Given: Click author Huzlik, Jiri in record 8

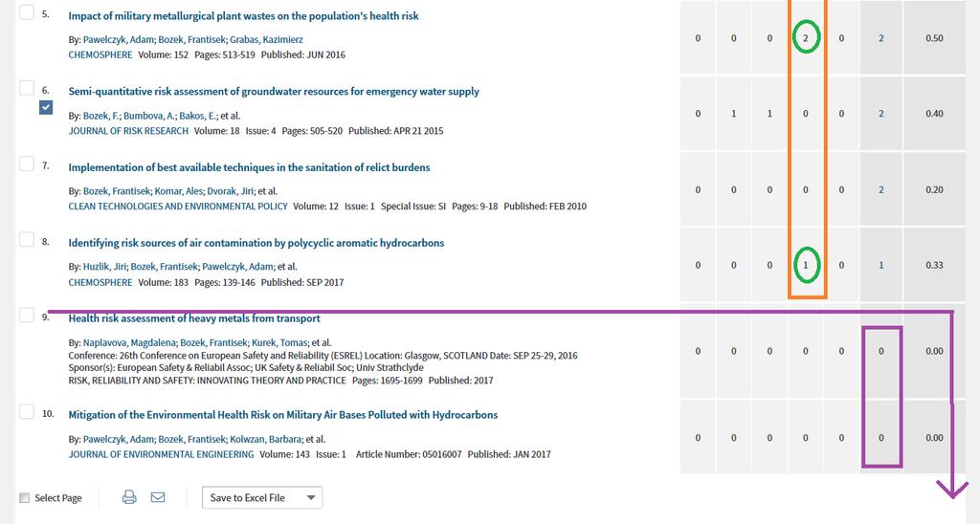Looking at the screenshot, I should pos(104,267).
